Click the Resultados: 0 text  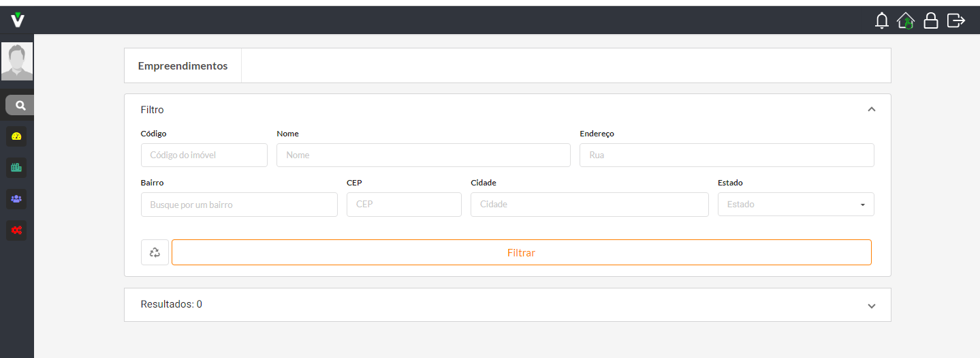pos(171,304)
